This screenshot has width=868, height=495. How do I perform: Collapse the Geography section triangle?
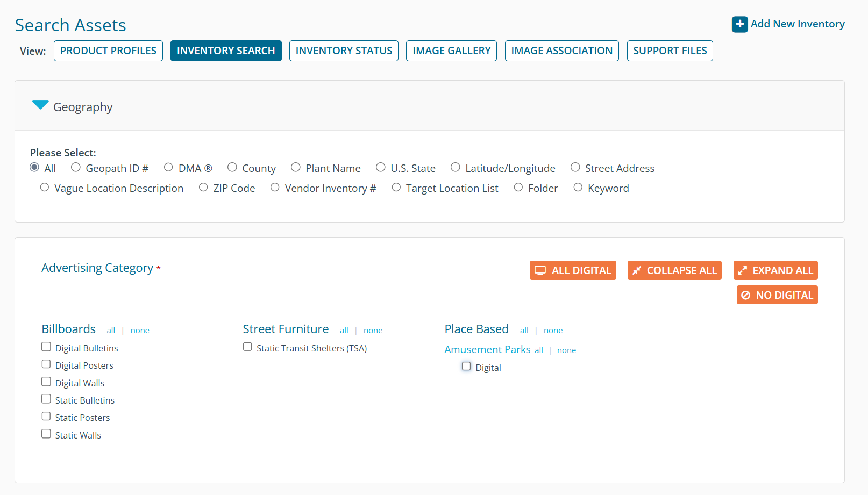40,105
